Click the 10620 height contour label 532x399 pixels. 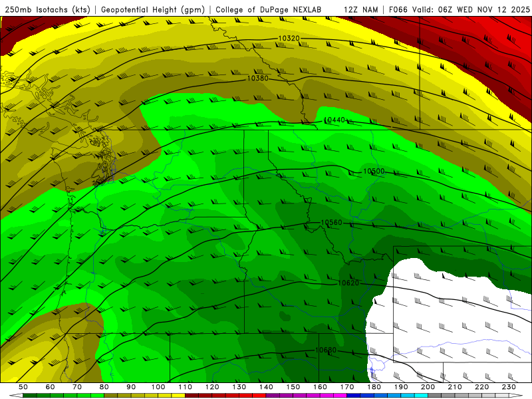tap(348, 283)
